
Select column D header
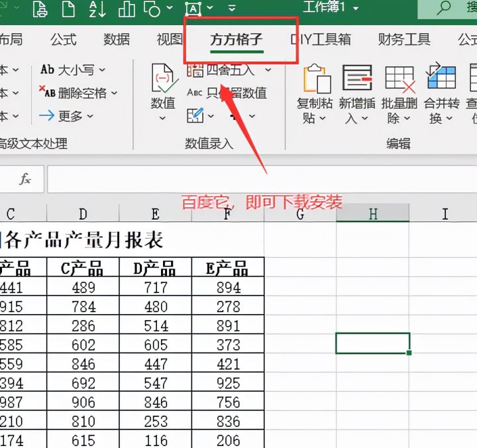[83, 213]
